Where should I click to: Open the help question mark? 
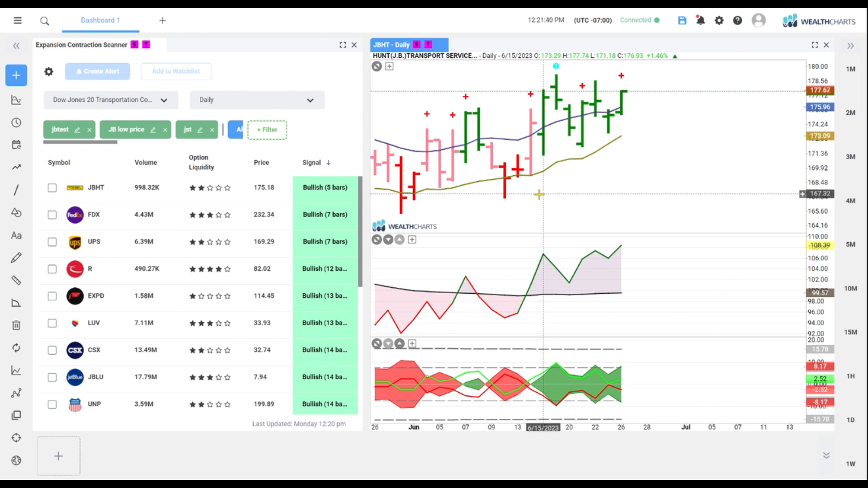click(x=737, y=20)
